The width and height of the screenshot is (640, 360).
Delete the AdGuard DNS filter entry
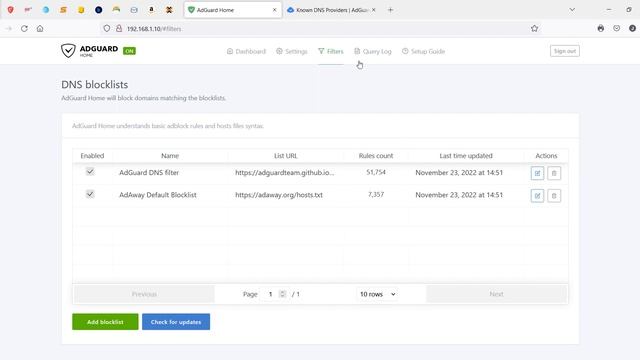click(x=554, y=173)
